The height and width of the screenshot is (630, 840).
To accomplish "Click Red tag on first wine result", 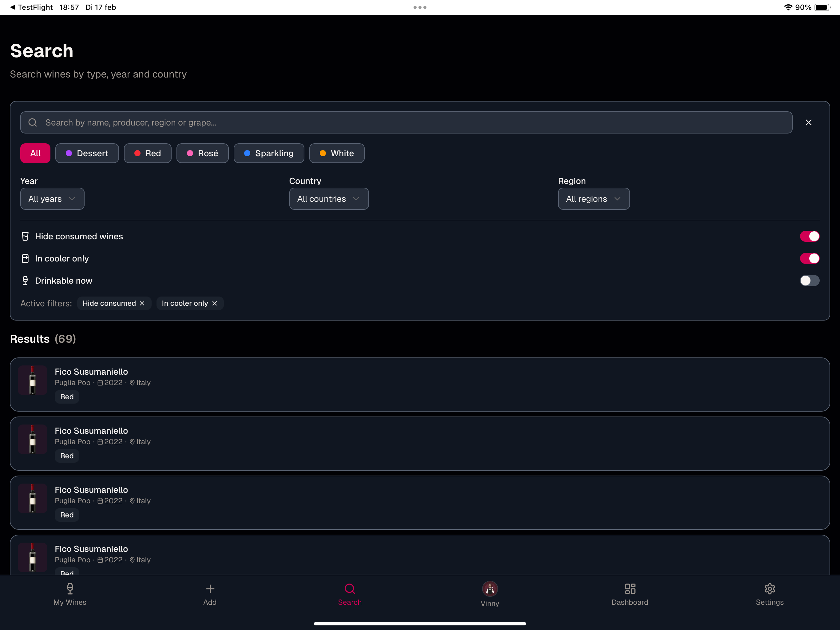I will [x=67, y=397].
